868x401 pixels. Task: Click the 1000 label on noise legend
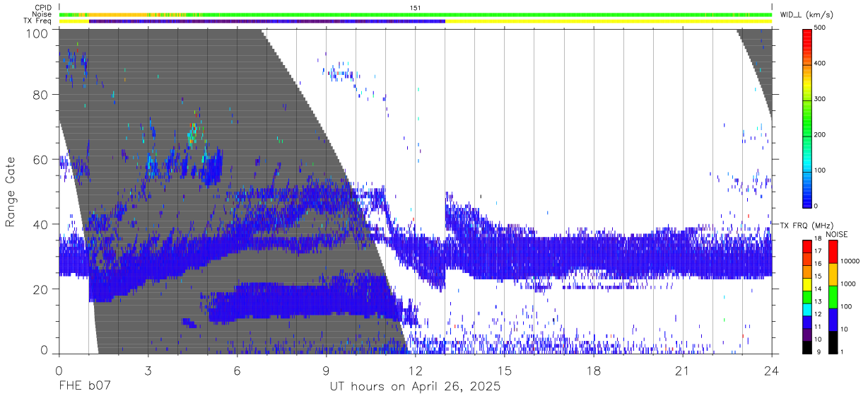point(848,284)
